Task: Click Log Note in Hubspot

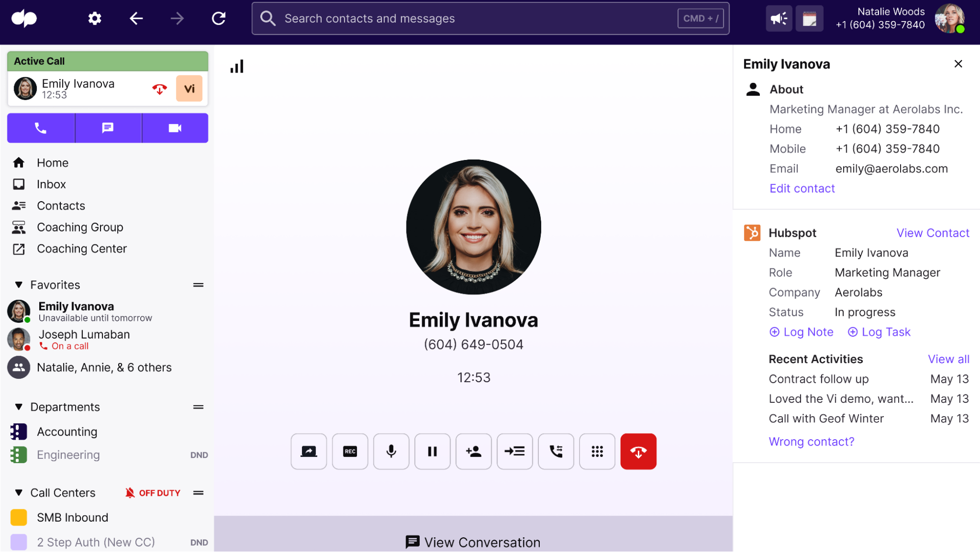Action: pos(801,332)
